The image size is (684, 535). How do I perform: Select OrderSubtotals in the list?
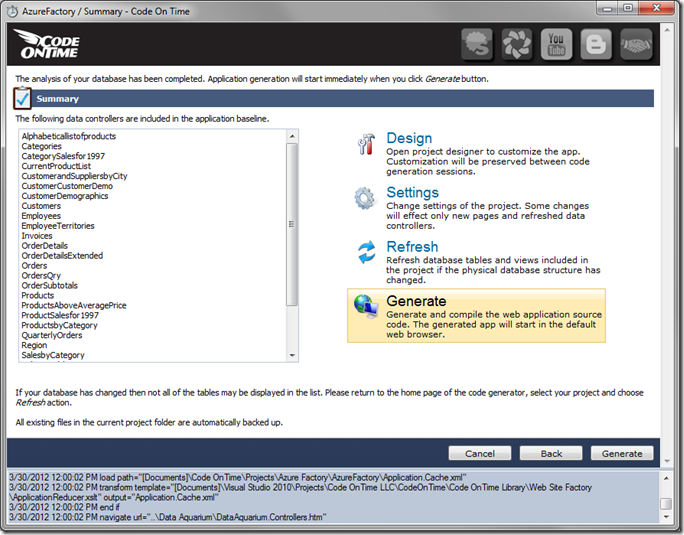click(50, 286)
